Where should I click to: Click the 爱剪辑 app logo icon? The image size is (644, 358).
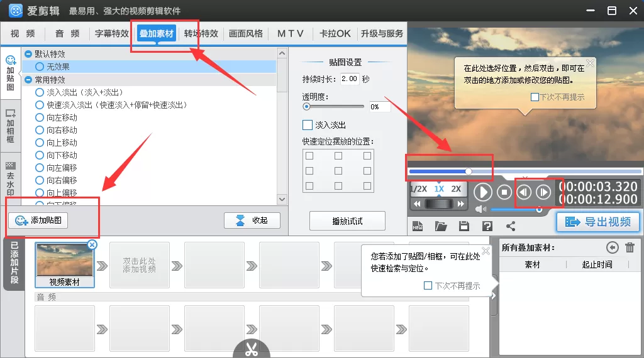tap(16, 11)
